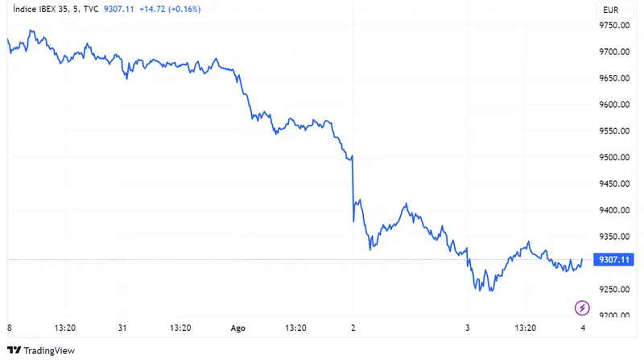Click the Ago date label on time axis
This screenshot has height=363, width=644.
click(237, 328)
